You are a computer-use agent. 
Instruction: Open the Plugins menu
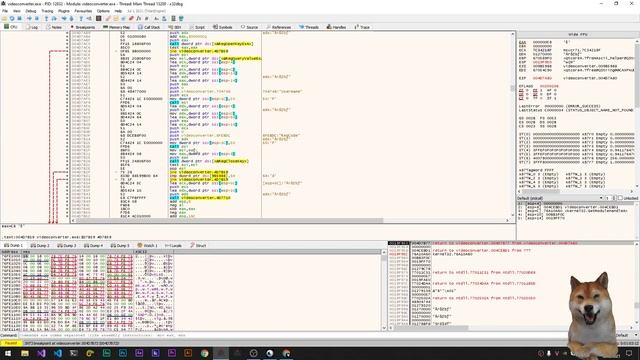click(64, 11)
